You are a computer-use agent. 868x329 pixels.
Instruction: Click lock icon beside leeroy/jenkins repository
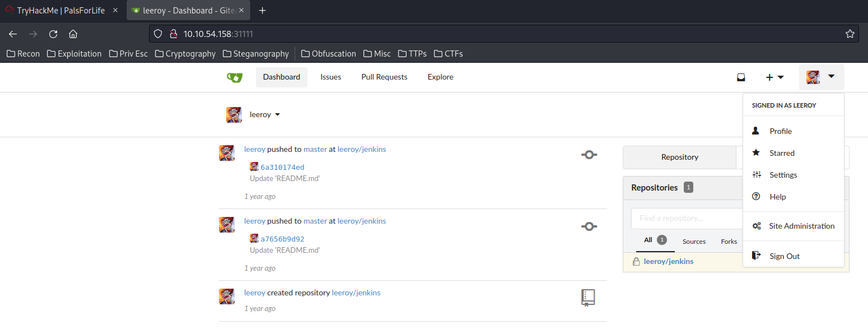click(636, 262)
